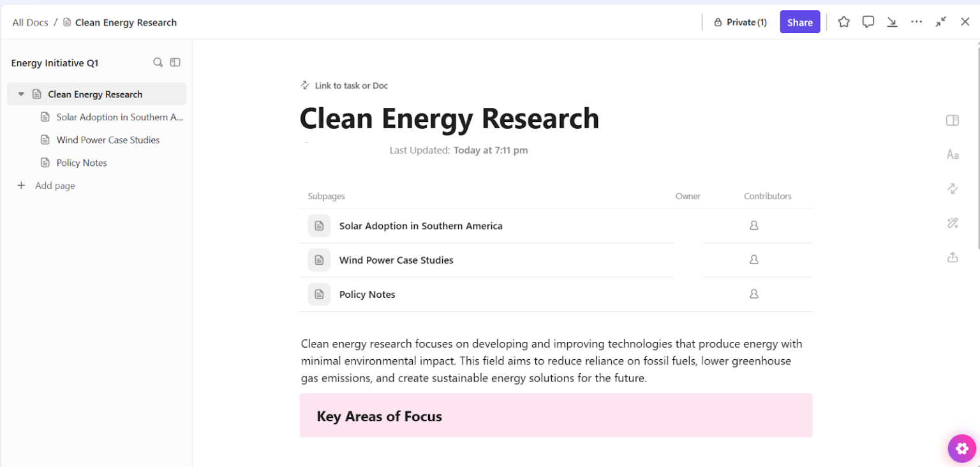Screen dimensions: 980x467
Task: Open the Policy Notes subpage row
Action: click(x=367, y=294)
